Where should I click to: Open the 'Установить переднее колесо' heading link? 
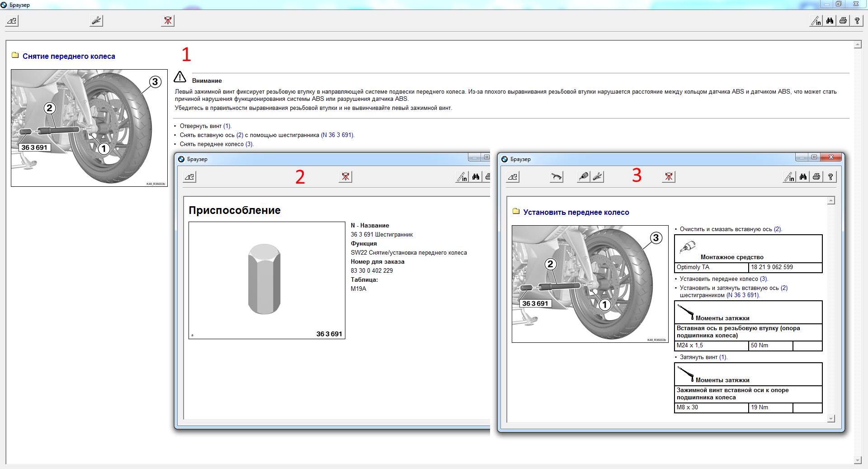576,213
